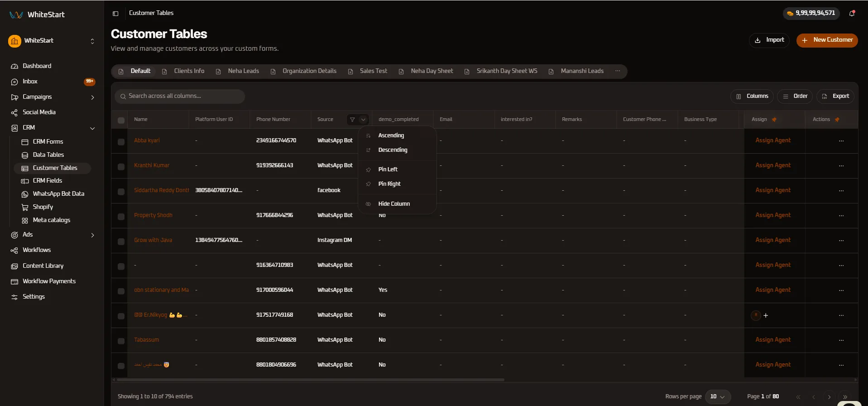Sort Source column Ascending
The width and height of the screenshot is (868, 406).
point(397,135)
